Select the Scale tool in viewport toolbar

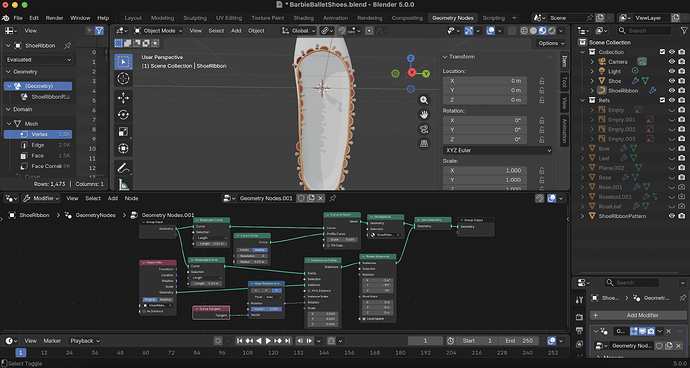point(123,132)
